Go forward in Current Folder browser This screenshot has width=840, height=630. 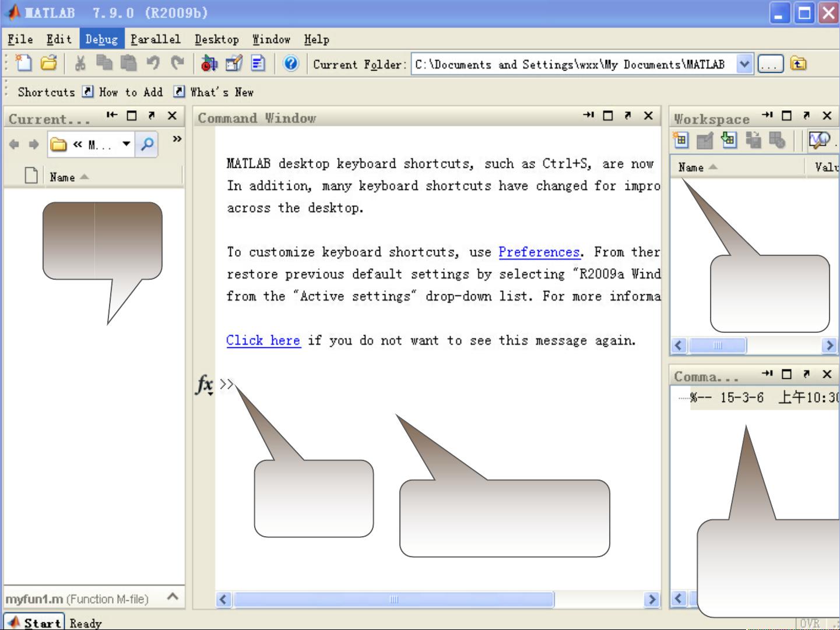click(x=33, y=144)
